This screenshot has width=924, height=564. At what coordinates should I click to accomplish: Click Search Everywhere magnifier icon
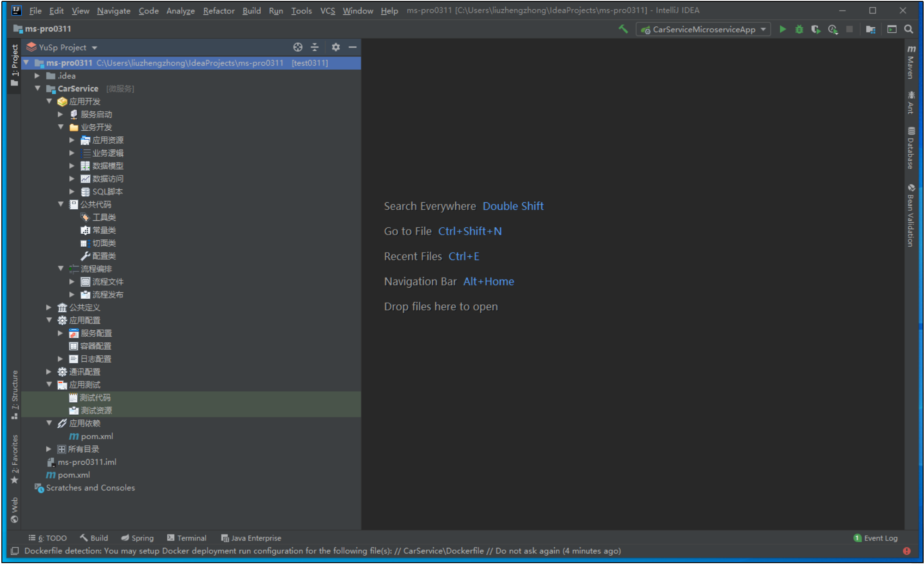pos(908,30)
